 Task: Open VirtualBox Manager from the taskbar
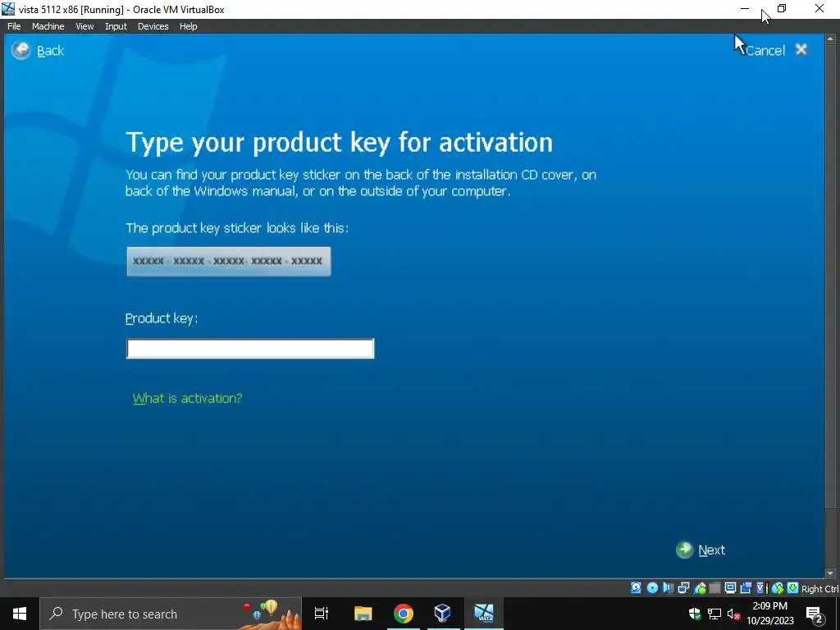442,614
